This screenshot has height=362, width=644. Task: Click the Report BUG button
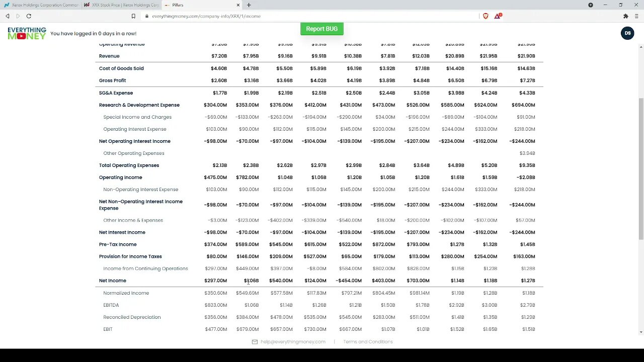pos(322,29)
